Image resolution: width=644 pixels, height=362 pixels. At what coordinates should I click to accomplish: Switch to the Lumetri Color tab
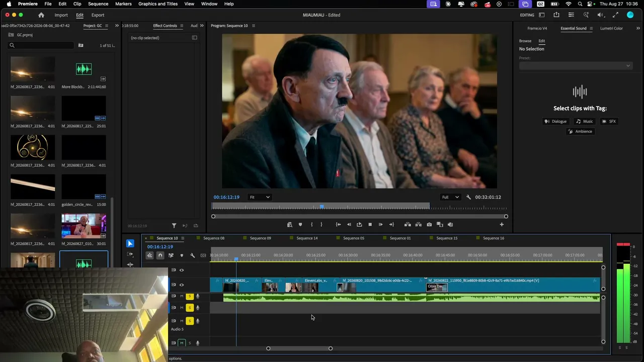coord(611,28)
